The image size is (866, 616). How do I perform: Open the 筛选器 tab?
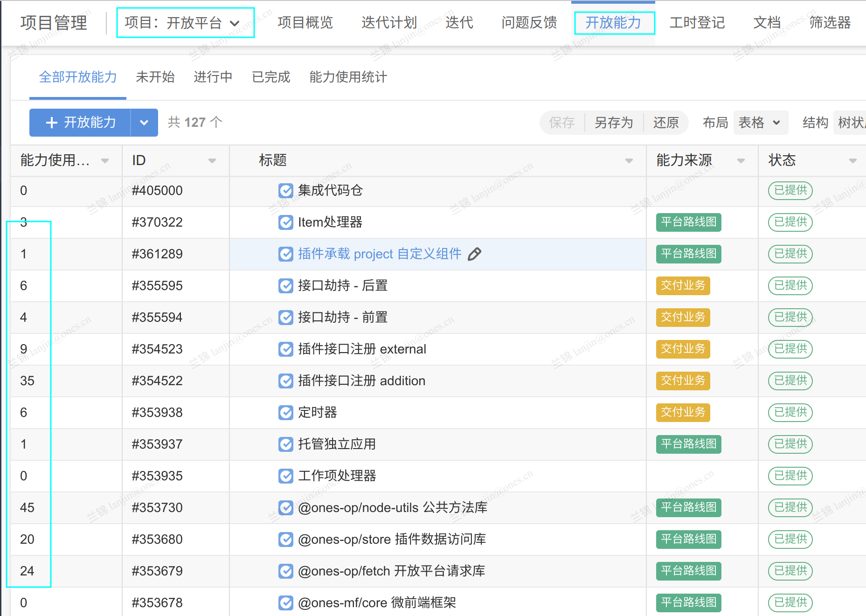[830, 22]
